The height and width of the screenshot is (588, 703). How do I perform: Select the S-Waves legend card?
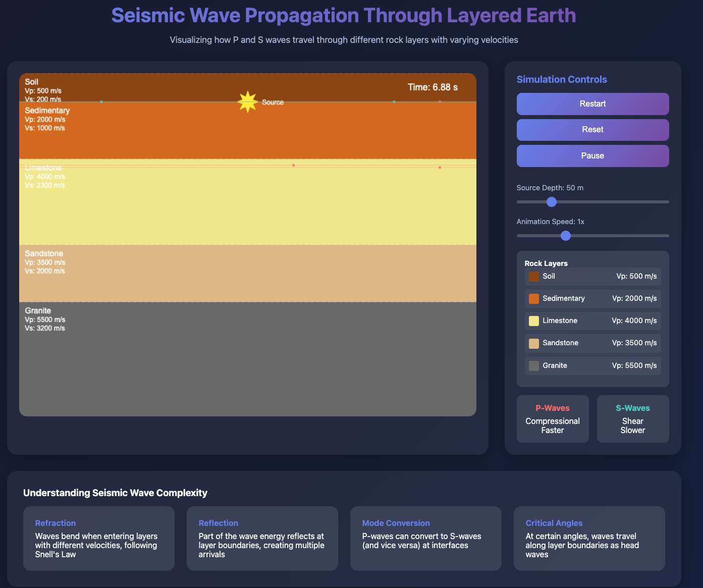pyautogui.click(x=632, y=419)
